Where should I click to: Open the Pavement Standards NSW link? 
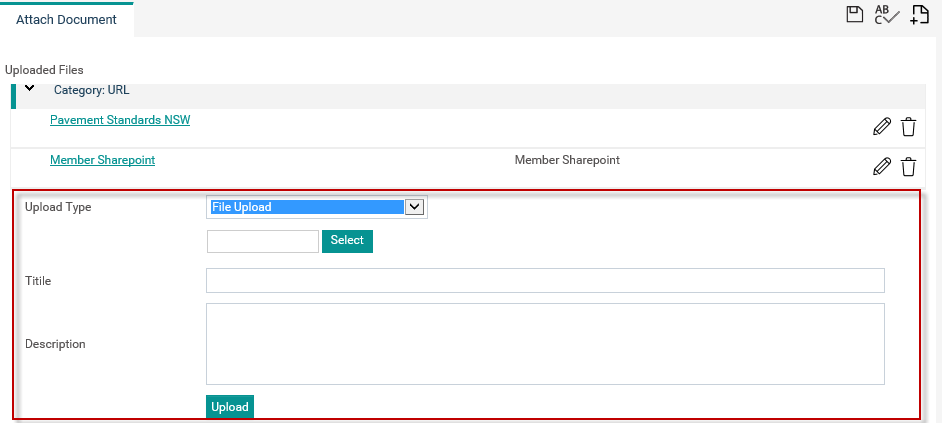(120, 120)
